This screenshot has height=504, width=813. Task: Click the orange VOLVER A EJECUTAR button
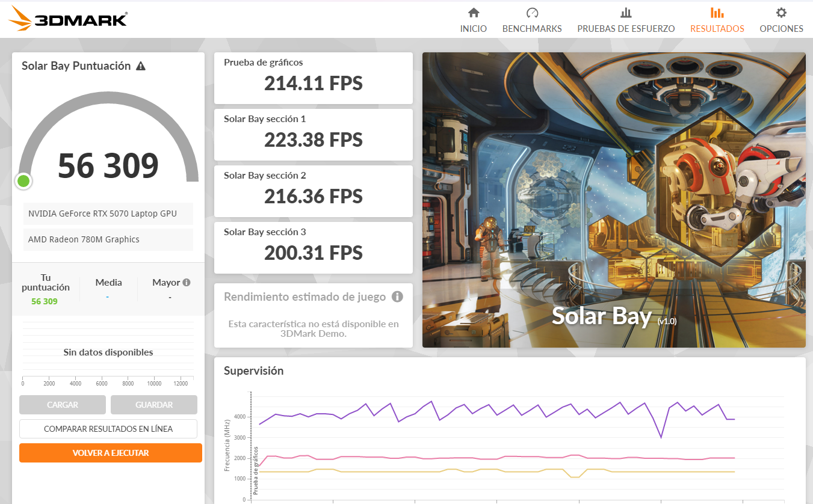click(x=111, y=453)
